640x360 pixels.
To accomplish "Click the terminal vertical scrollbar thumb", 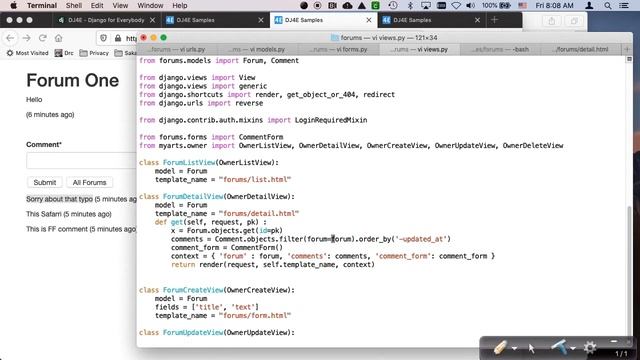I will click(629, 271).
